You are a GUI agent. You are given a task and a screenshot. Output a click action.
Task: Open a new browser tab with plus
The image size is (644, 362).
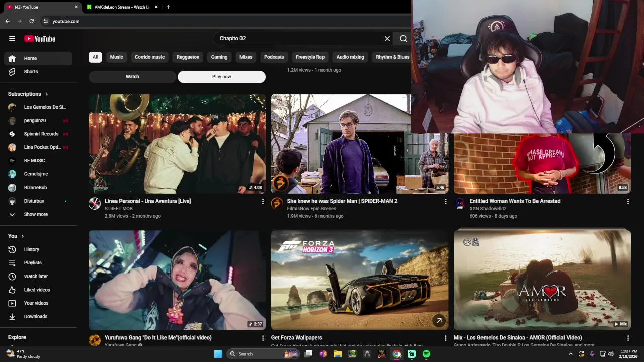coord(168,7)
